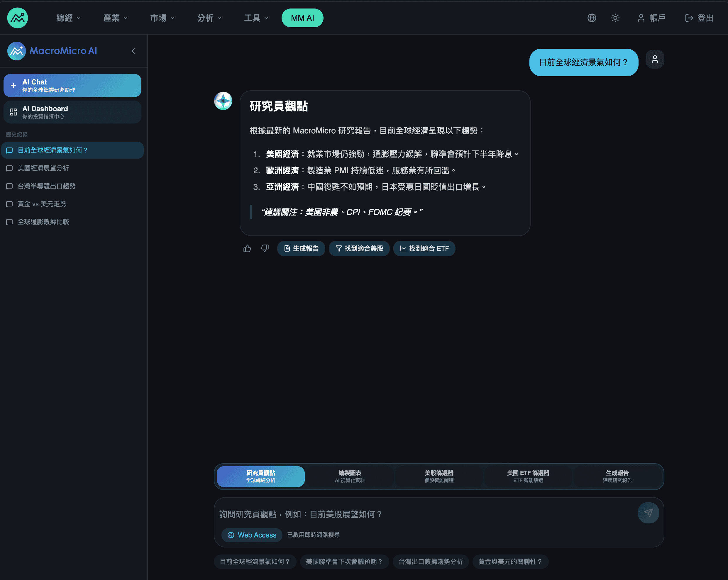Click the 亞洲經濟 list item text
The width and height of the screenshot is (728, 580).
(x=376, y=187)
